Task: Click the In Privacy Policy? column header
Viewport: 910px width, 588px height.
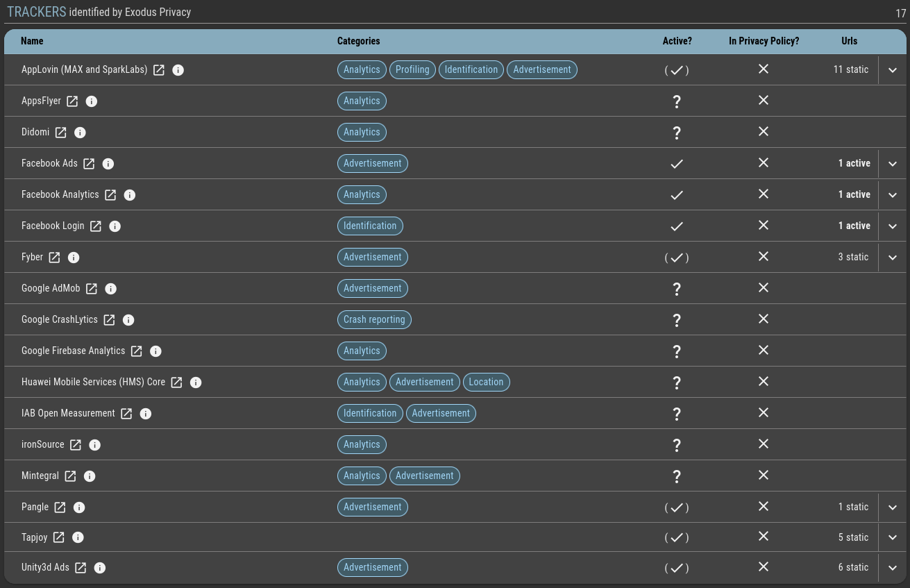Action: click(764, 41)
